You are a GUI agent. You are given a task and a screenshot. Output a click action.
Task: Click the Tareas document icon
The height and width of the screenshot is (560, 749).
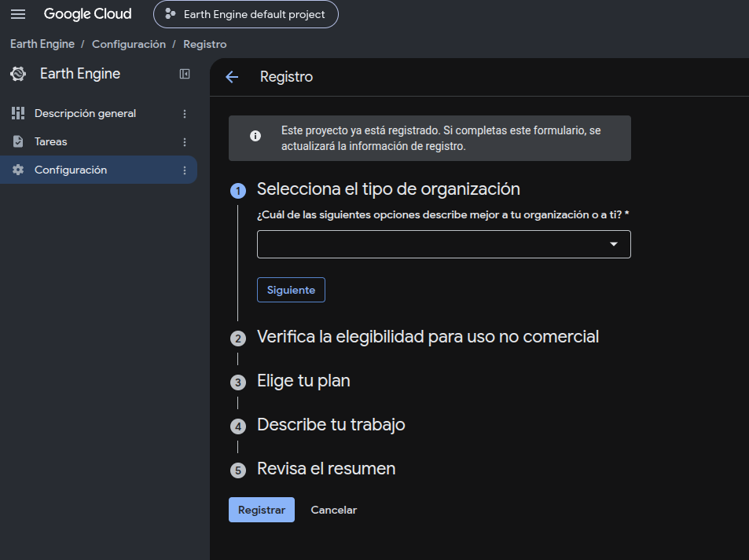18,142
